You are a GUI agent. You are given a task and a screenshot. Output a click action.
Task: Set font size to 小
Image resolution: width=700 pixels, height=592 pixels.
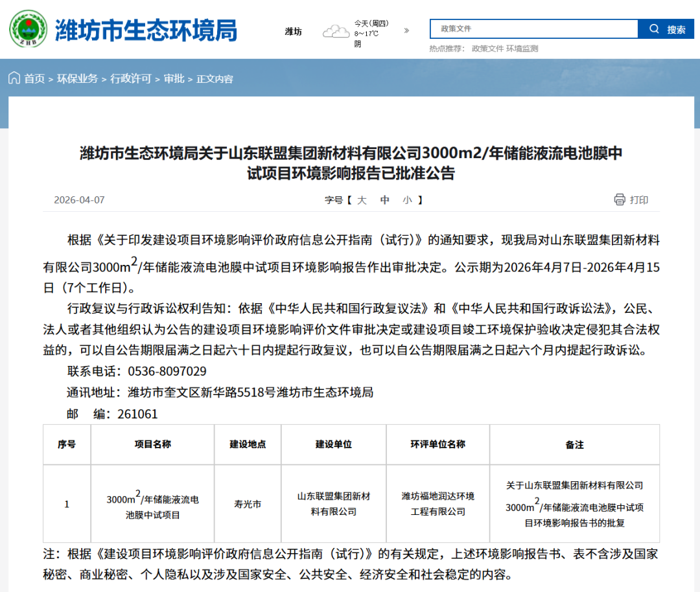406,200
